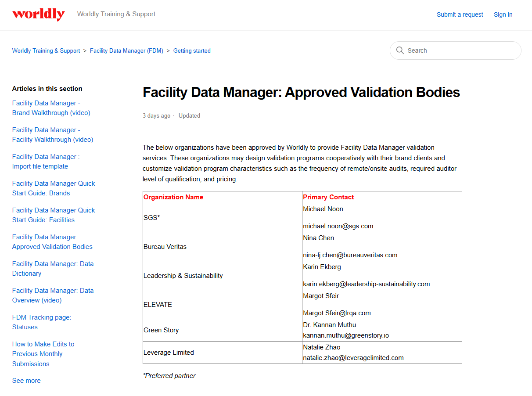Click the Search input field
532x396 pixels.
point(461,50)
